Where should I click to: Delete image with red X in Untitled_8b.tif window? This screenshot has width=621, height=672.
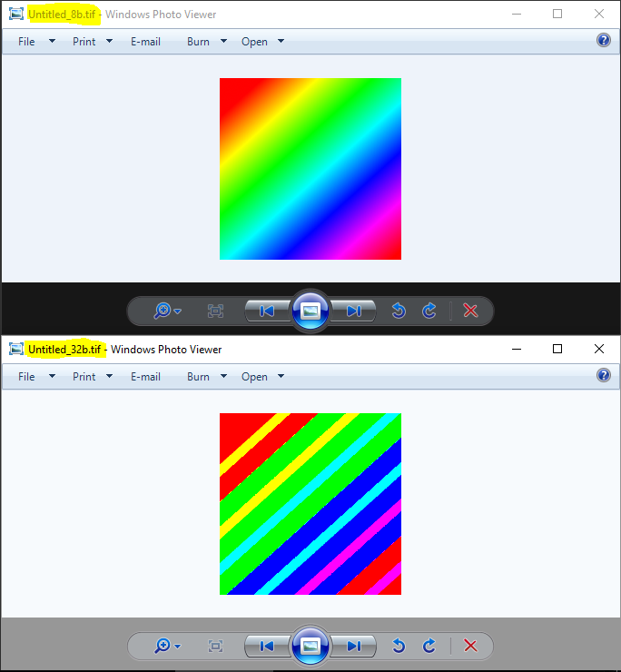pyautogui.click(x=470, y=311)
